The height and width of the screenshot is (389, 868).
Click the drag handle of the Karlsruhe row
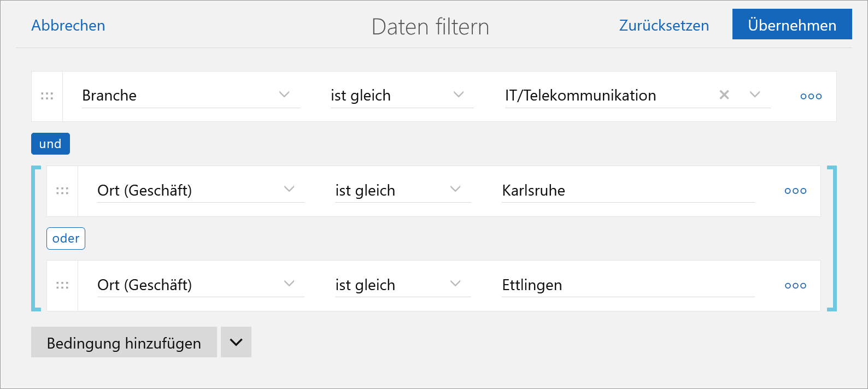point(62,191)
